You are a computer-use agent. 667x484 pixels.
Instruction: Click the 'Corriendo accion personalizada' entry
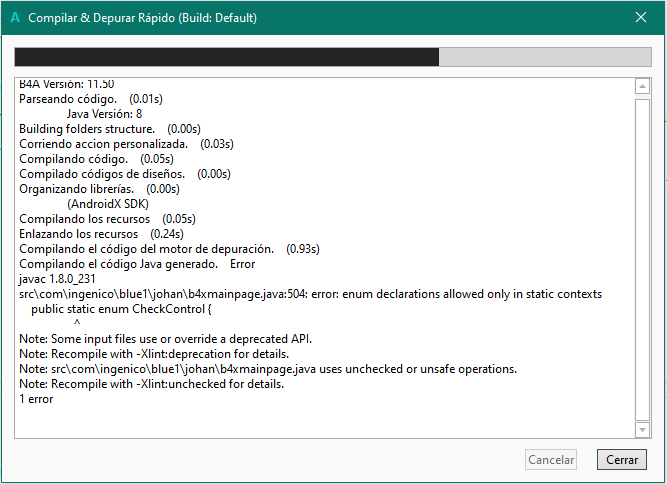[126, 144]
